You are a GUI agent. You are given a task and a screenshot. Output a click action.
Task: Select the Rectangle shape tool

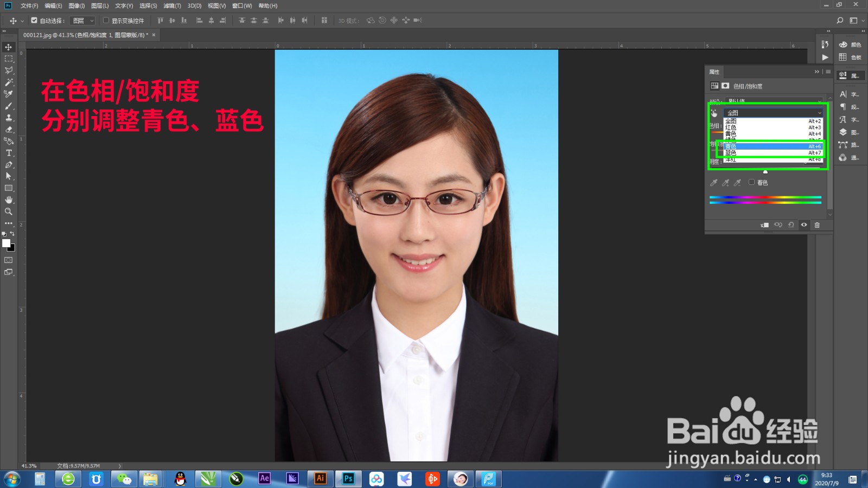point(9,188)
